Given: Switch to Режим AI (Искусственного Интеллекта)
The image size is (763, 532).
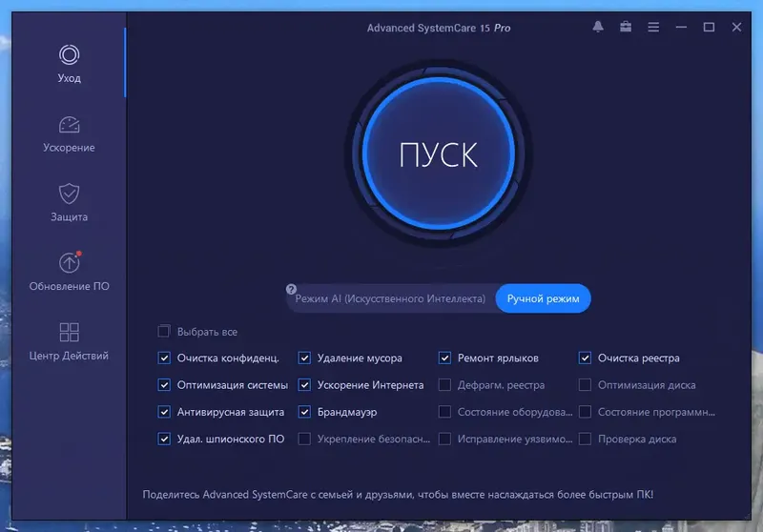Looking at the screenshot, I should [390, 298].
